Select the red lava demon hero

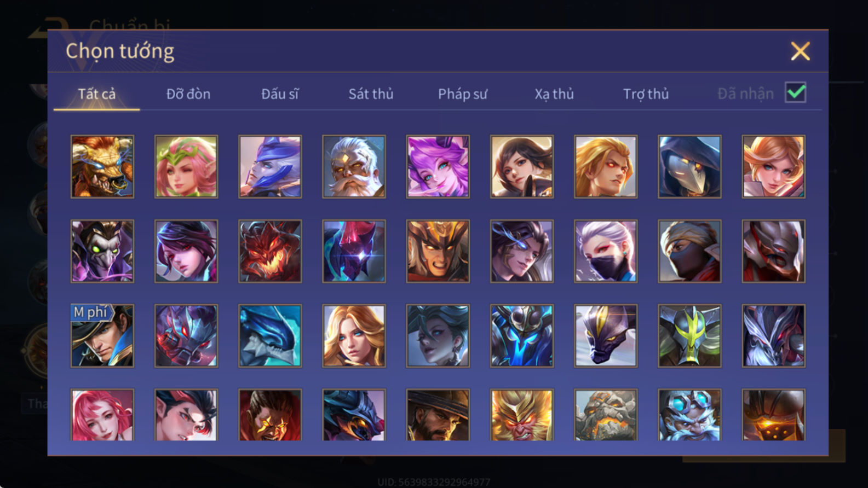tap(270, 251)
